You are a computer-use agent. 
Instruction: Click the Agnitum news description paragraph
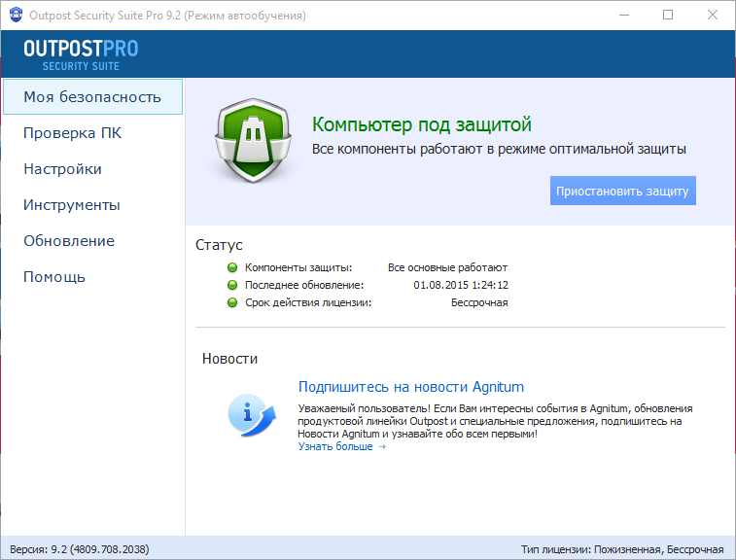495,421
